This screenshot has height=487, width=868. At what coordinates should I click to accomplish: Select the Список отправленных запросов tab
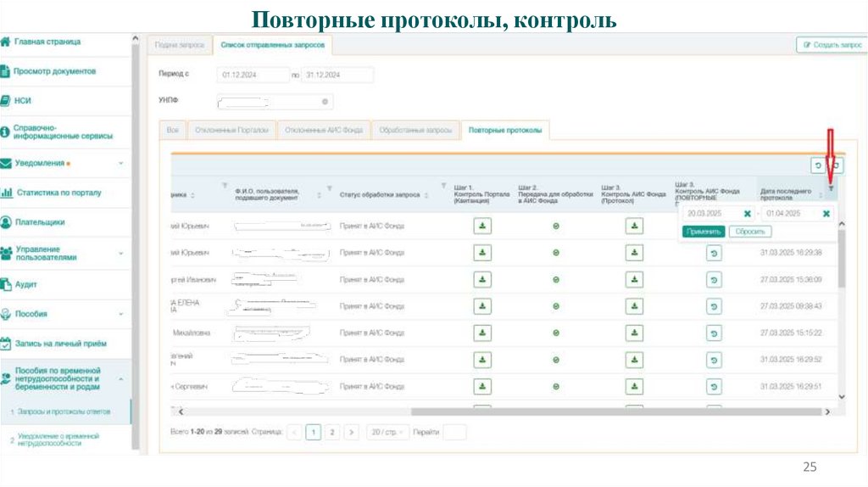[272, 45]
